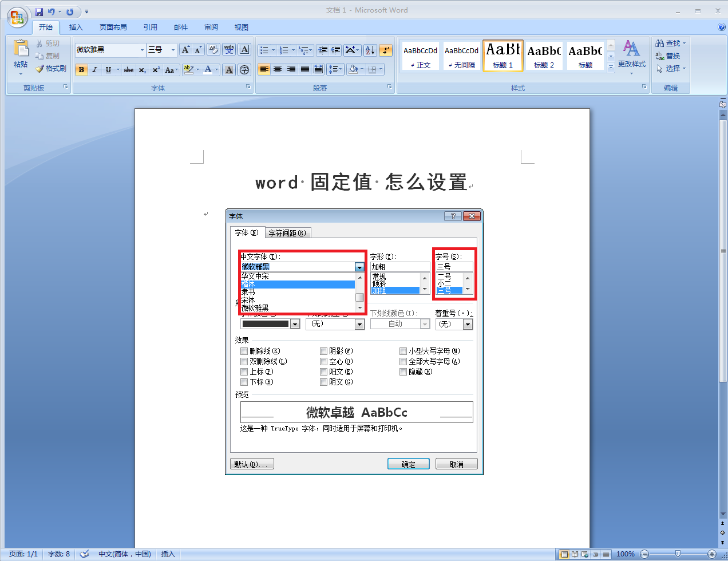728x561 pixels.
Task: Click the Justify alignment icon
Action: pyautogui.click(x=305, y=69)
